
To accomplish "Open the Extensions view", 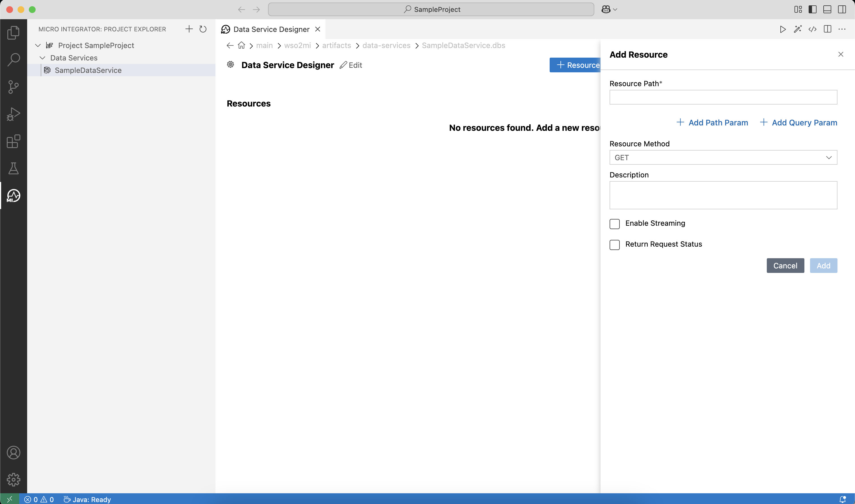I will coord(13,141).
